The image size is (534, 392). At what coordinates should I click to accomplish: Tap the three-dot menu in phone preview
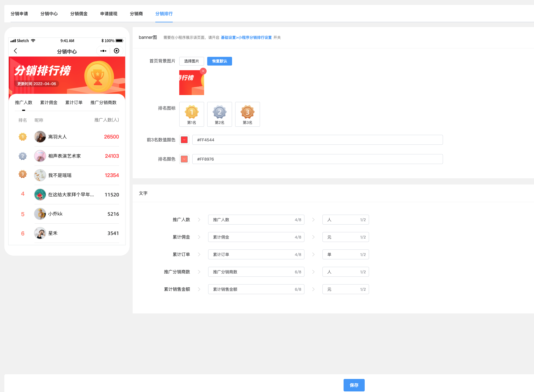[103, 51]
